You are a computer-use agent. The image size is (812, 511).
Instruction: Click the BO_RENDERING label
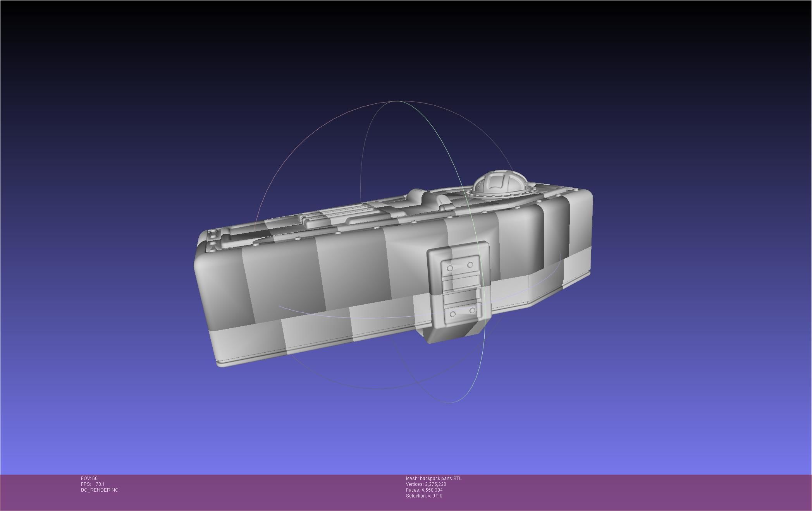(100, 490)
